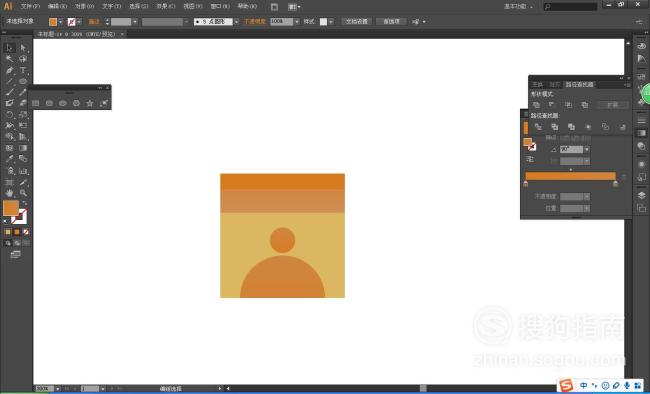The image size is (650, 394).
Task: Select the Selection (black arrow) tool
Action: pos(9,48)
